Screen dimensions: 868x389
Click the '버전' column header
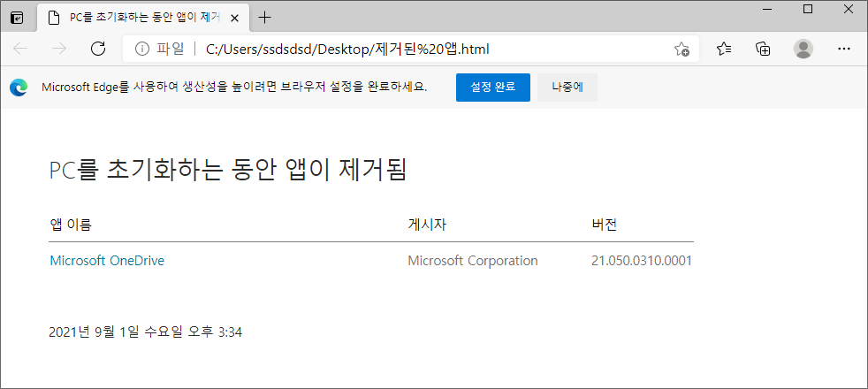(605, 224)
